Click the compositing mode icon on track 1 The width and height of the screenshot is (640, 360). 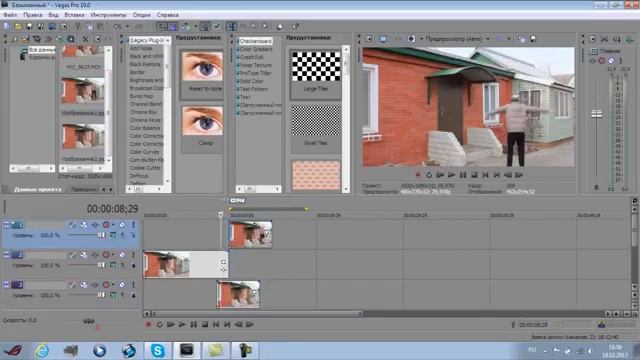[x=113, y=235]
